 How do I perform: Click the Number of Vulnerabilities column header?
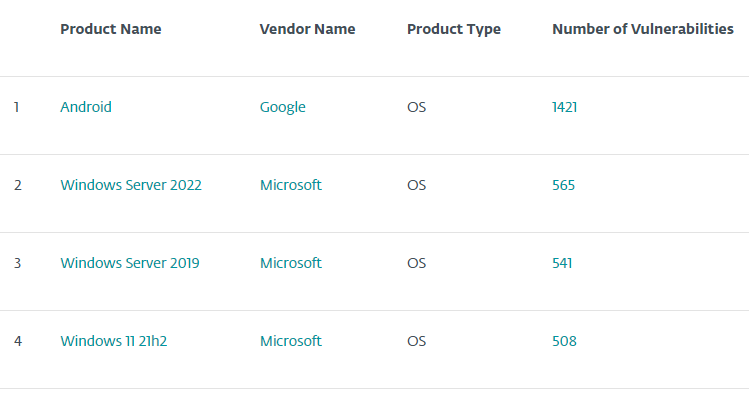tap(643, 29)
